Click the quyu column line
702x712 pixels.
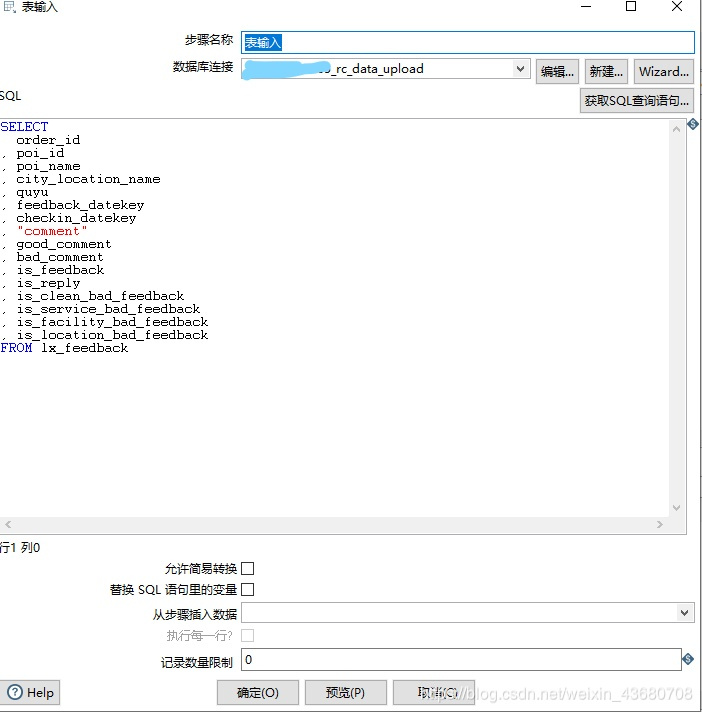32,192
